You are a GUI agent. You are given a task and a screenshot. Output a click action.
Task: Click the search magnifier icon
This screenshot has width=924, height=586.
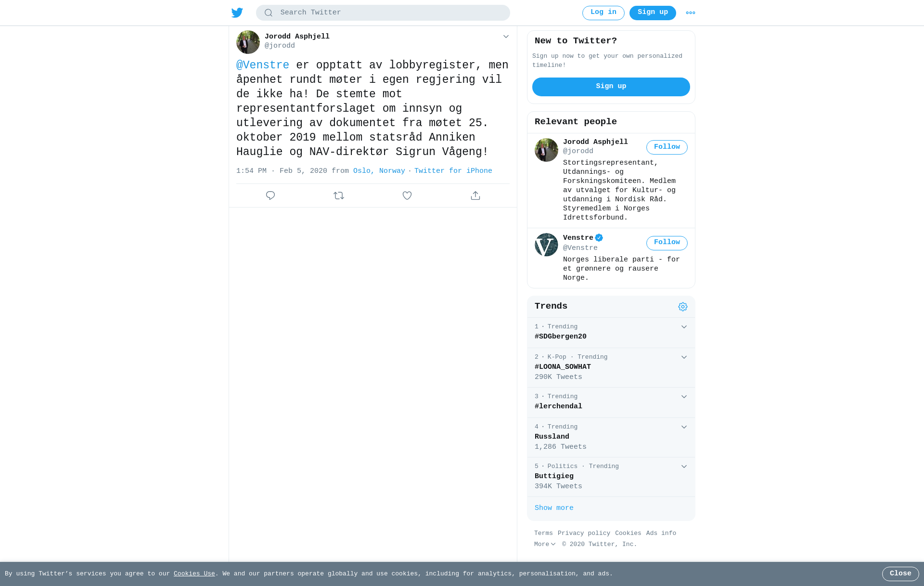coord(269,13)
